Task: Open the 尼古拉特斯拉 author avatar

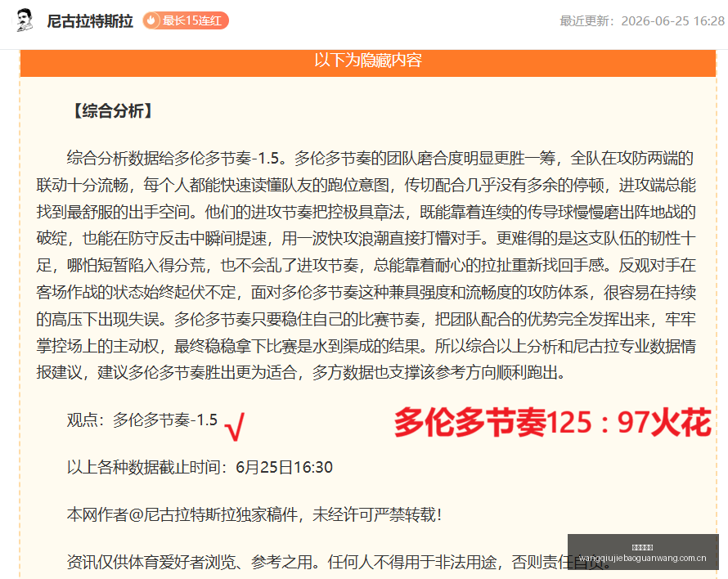Action: (x=25, y=20)
